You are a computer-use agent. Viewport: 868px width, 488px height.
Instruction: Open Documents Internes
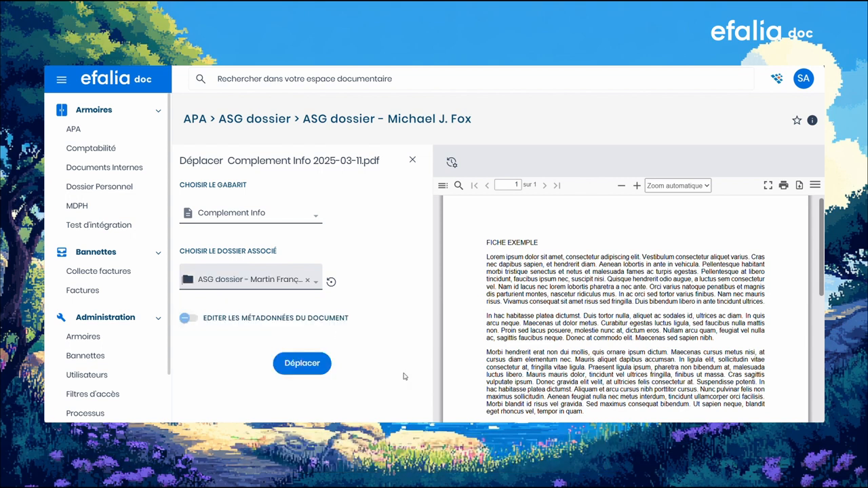[104, 167]
